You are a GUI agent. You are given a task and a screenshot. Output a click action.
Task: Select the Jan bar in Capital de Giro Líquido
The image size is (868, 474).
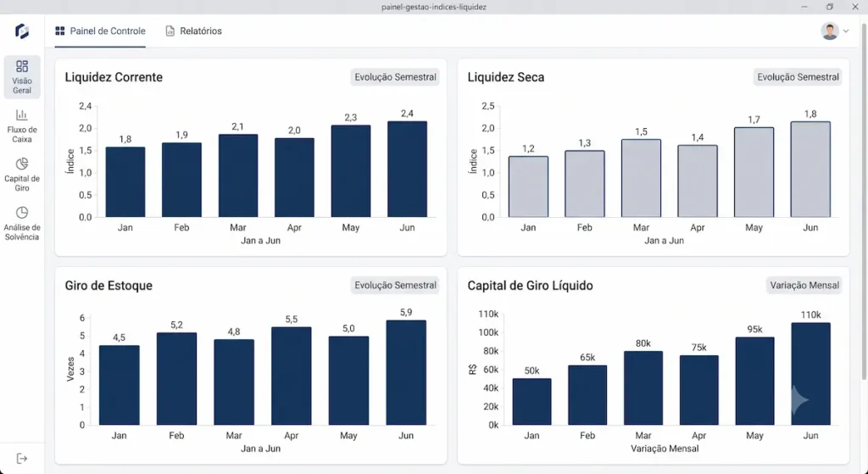[x=531, y=401]
